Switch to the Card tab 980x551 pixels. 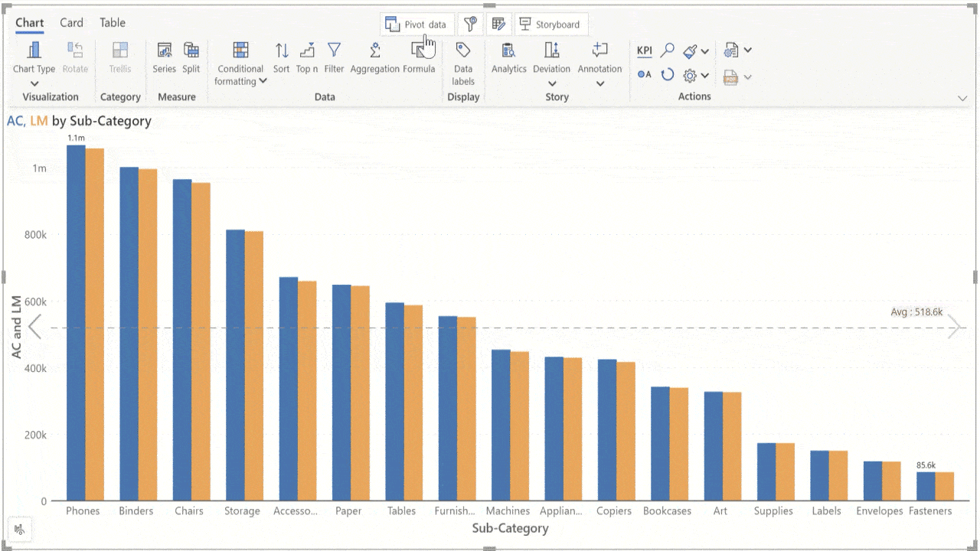pos(71,23)
